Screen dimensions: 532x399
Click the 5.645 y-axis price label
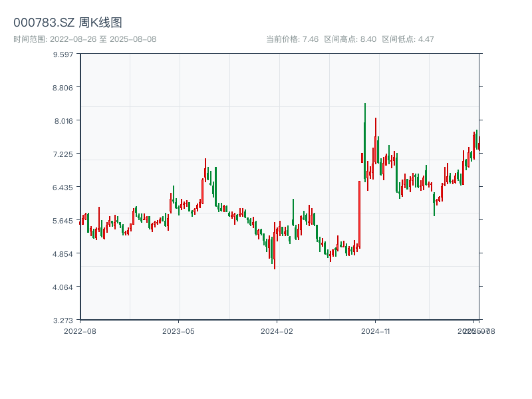pyautogui.click(x=63, y=220)
